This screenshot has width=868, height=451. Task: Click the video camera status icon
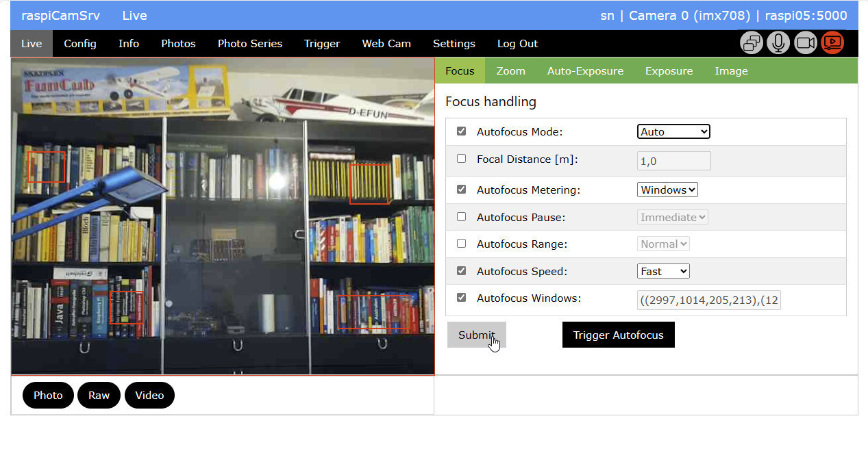806,43
